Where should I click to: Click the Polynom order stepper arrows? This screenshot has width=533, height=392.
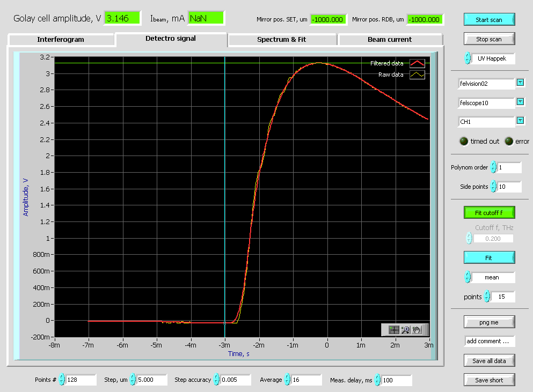[494, 167]
